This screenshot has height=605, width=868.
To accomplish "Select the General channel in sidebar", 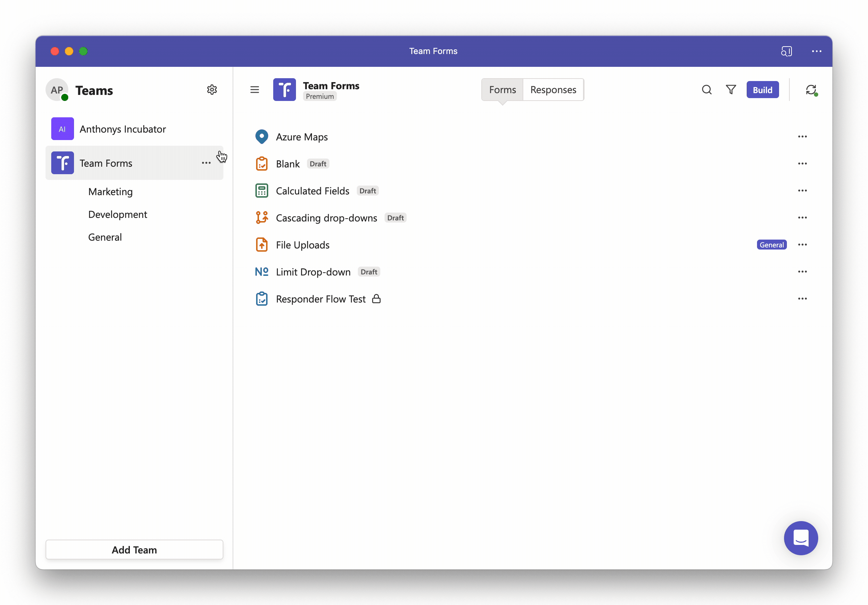I will (x=105, y=237).
